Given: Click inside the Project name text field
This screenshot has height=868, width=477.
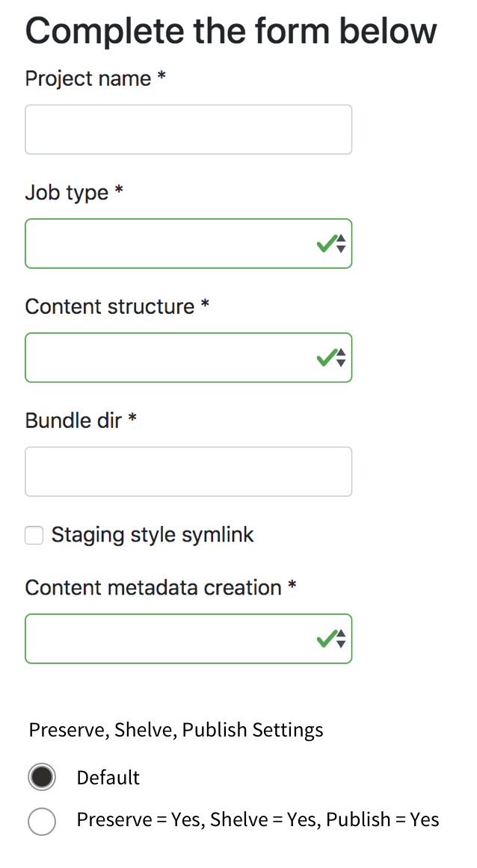Looking at the screenshot, I should [188, 128].
